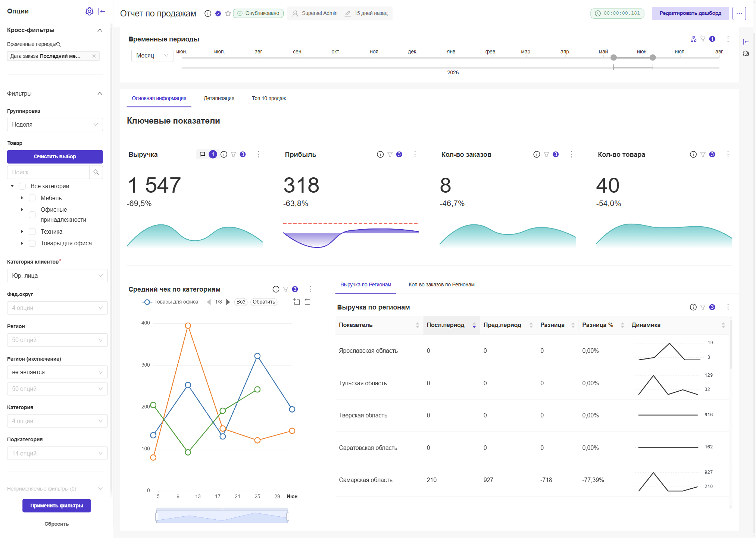Image resolution: width=756 pixels, height=538 pixels.
Task: Tick the Техника category checkbox
Action: (x=32, y=231)
